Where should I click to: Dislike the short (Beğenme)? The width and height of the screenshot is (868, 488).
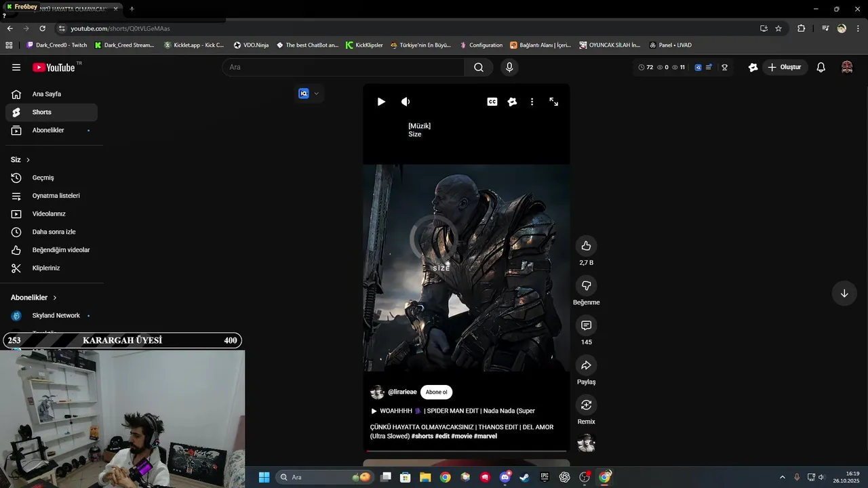click(x=587, y=285)
